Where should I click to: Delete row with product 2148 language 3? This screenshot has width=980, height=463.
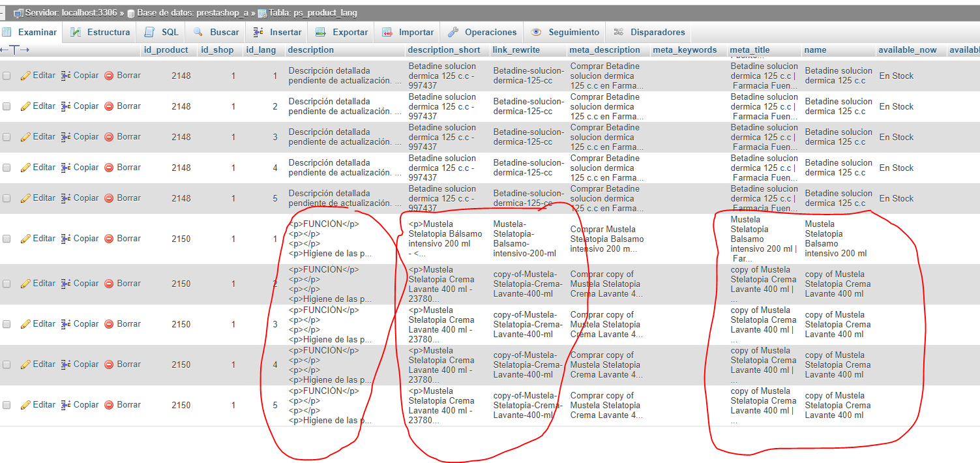tap(123, 137)
